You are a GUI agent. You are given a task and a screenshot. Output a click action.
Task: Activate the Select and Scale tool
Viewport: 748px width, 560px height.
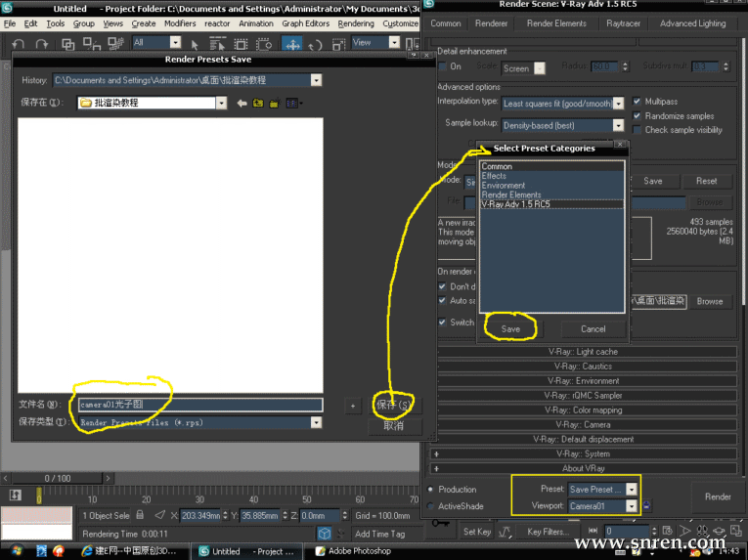338,45
